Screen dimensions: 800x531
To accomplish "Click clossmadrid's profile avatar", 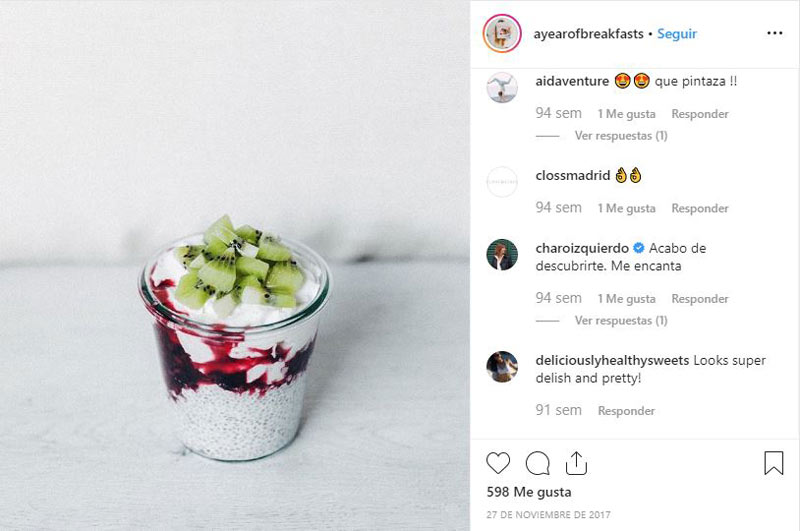I will pyautogui.click(x=502, y=182).
